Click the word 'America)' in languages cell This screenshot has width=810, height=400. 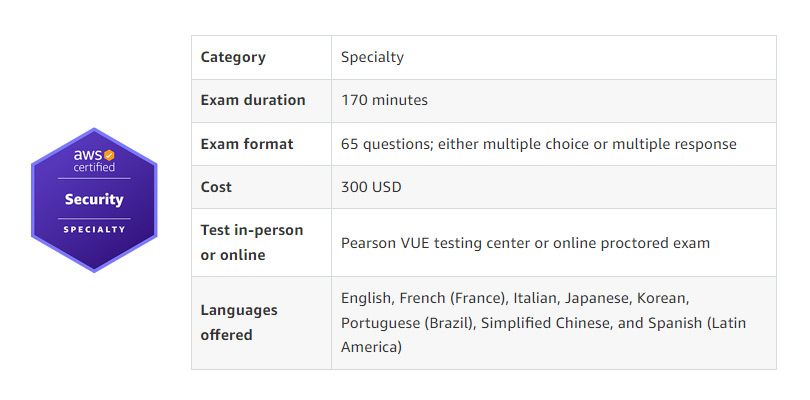pyautogui.click(x=371, y=347)
